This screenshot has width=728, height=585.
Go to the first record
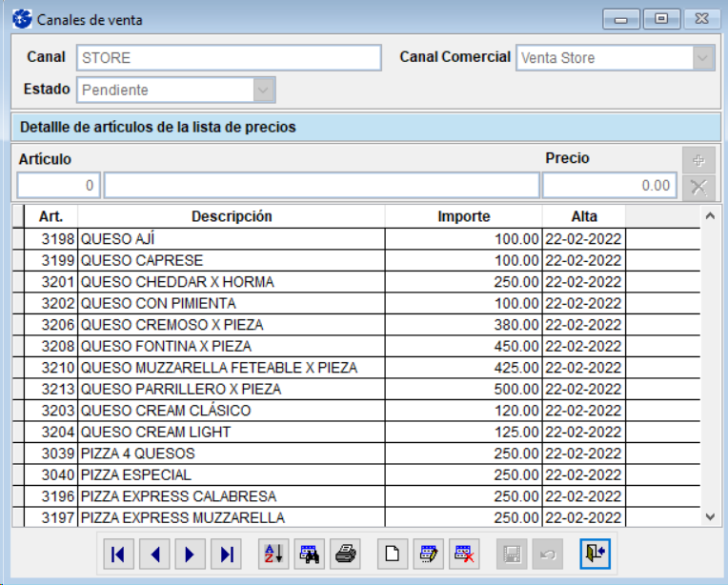point(118,555)
